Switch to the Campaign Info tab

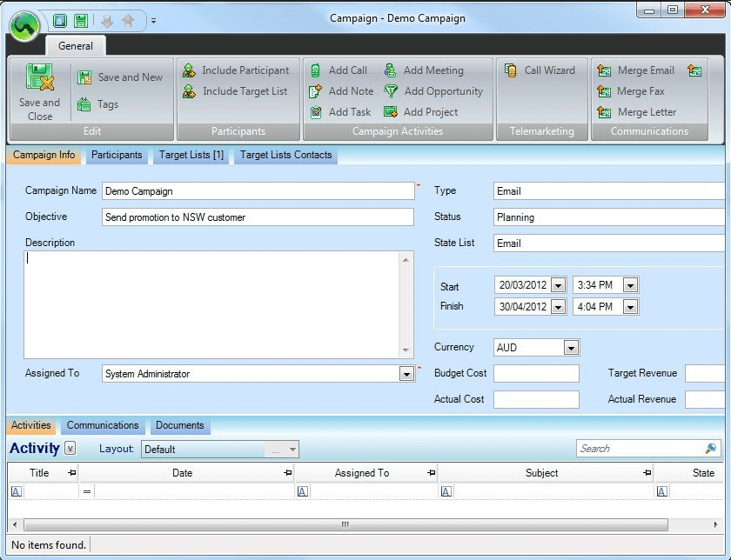coord(44,155)
